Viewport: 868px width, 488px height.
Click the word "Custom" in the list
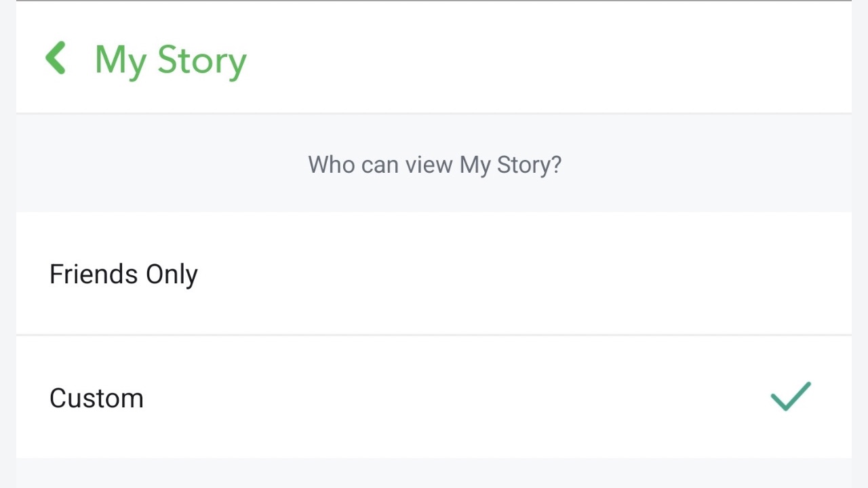pyautogui.click(x=96, y=398)
